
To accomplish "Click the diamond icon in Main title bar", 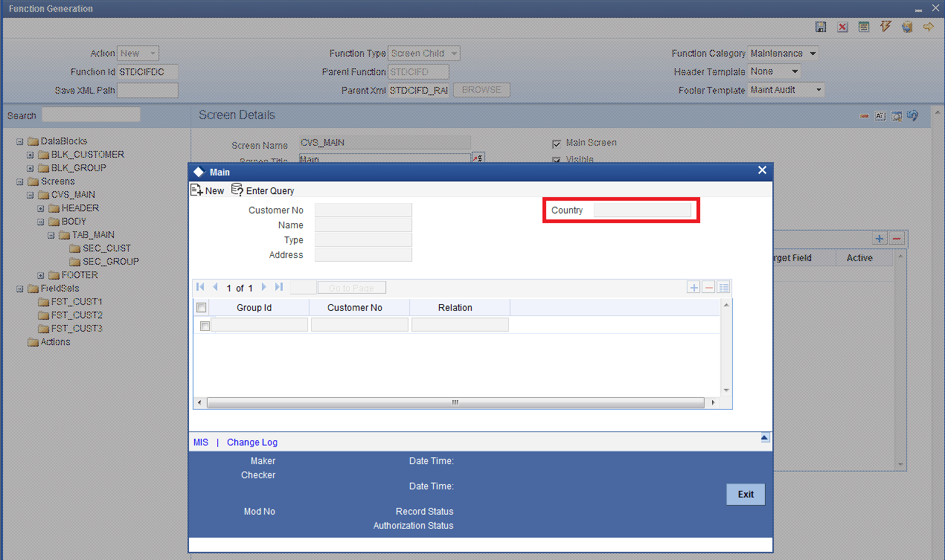I will coord(199,172).
